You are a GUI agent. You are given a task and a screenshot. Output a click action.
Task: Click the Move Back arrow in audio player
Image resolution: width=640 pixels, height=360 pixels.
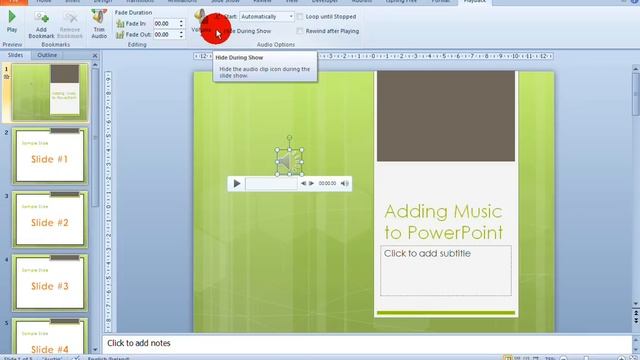coord(303,184)
